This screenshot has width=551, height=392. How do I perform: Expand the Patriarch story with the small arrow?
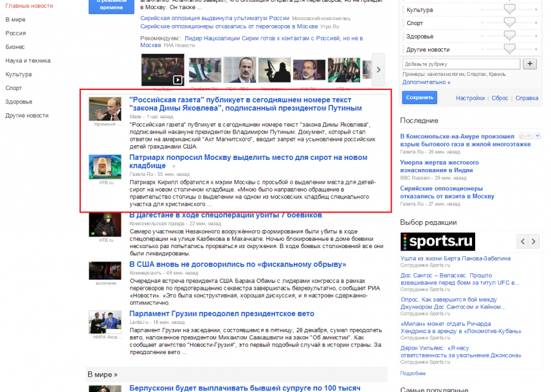pyautogui.click(x=173, y=166)
